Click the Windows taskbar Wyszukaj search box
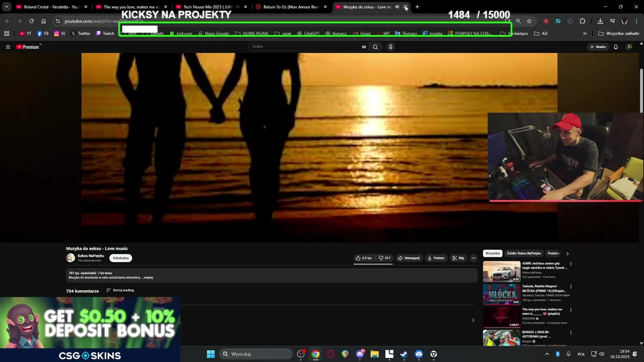 257,354
